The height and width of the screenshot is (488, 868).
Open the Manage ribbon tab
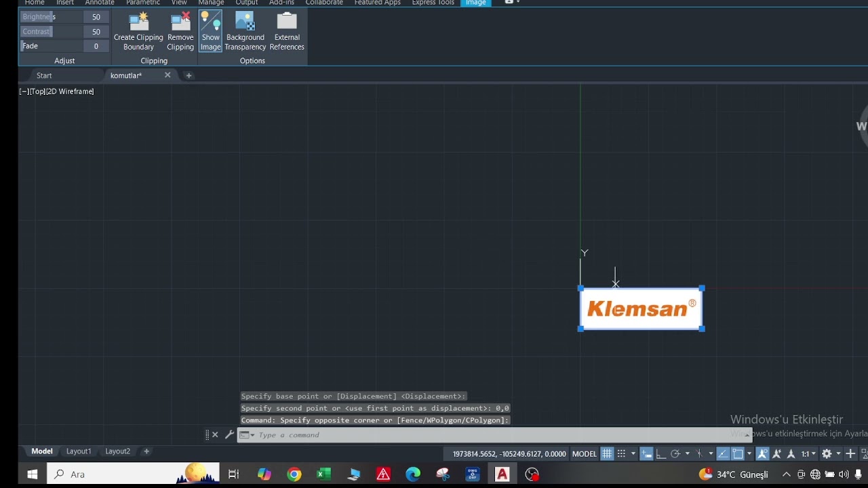coord(211,3)
